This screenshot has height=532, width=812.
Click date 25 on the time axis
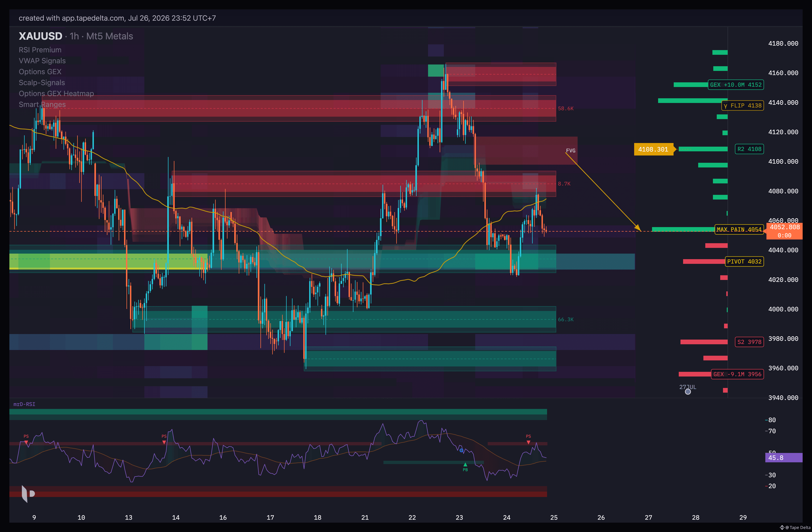click(554, 517)
